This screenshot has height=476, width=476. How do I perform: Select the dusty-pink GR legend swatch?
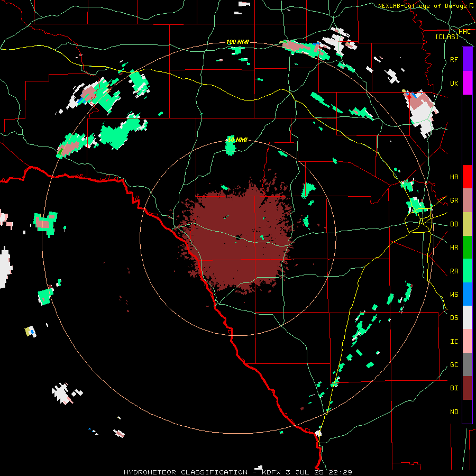pyautogui.click(x=467, y=200)
